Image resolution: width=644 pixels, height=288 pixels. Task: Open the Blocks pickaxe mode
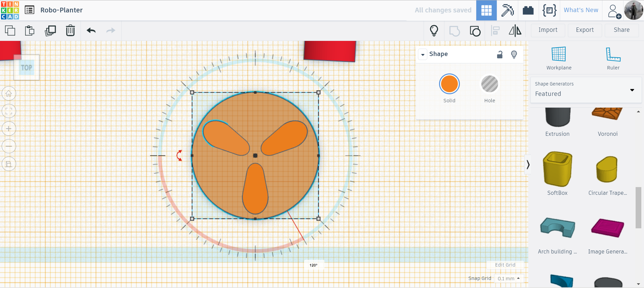point(507,10)
